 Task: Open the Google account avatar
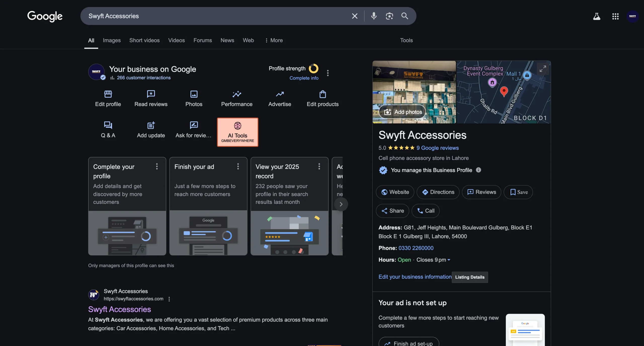pyautogui.click(x=632, y=16)
